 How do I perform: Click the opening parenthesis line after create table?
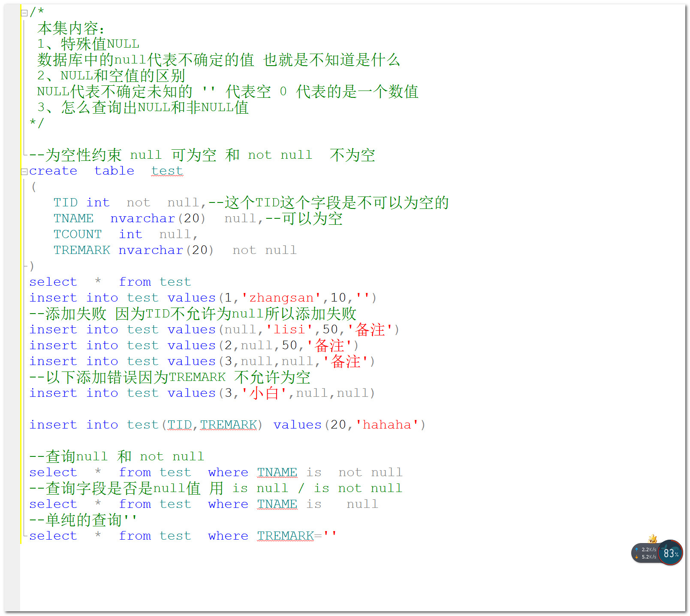(34, 187)
